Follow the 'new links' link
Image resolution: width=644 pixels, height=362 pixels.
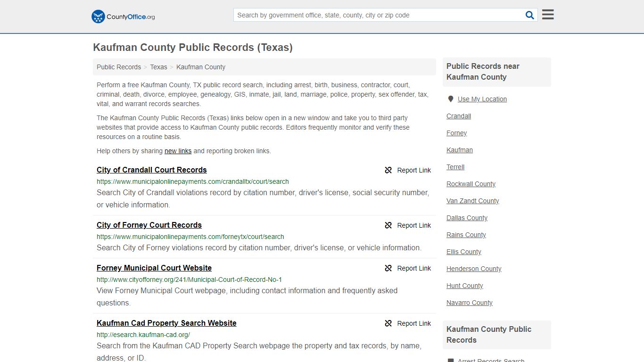tap(178, 151)
